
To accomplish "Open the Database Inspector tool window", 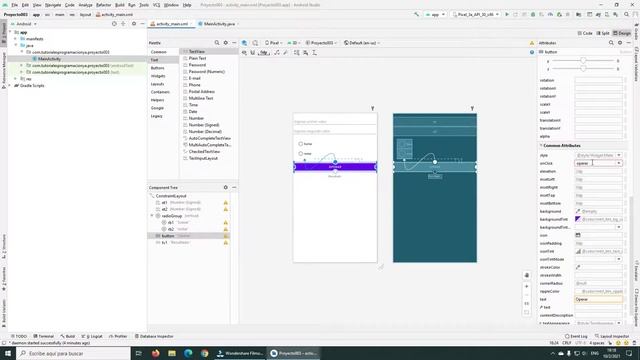I will click(x=154, y=336).
